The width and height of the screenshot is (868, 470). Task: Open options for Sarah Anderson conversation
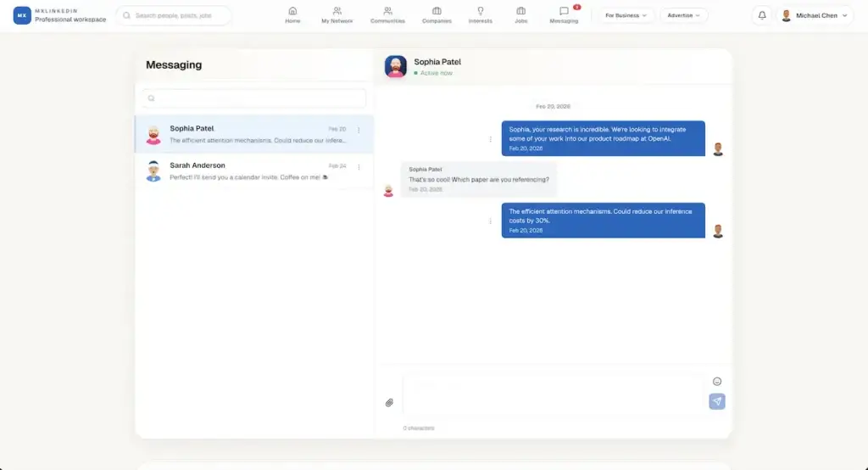point(359,167)
